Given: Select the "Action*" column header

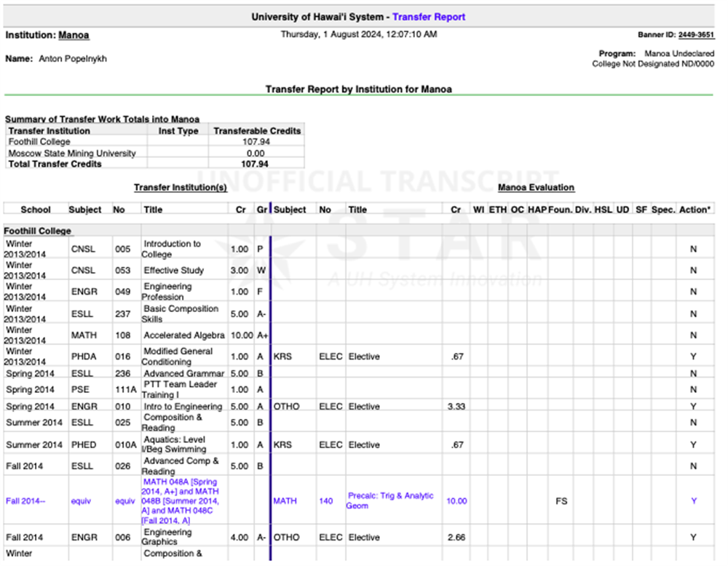Looking at the screenshot, I should coord(695,210).
